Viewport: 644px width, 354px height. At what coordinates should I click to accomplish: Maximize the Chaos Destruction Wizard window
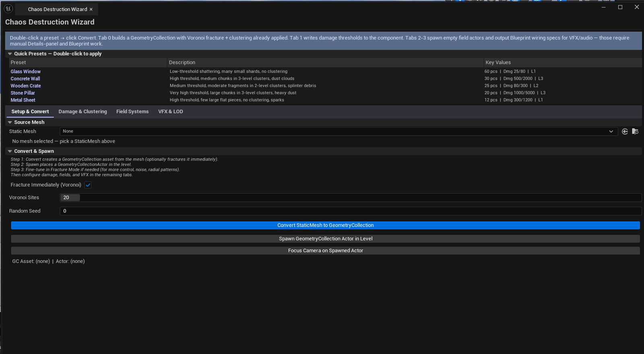pyautogui.click(x=620, y=7)
